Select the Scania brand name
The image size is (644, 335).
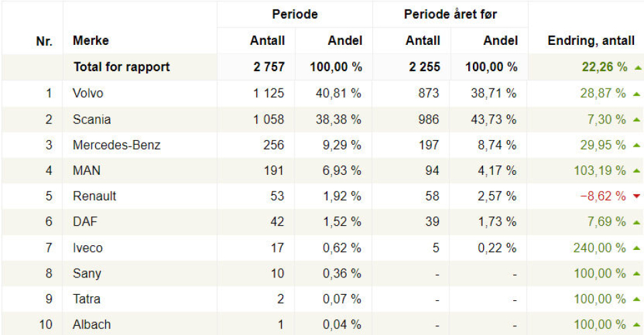pos(92,120)
